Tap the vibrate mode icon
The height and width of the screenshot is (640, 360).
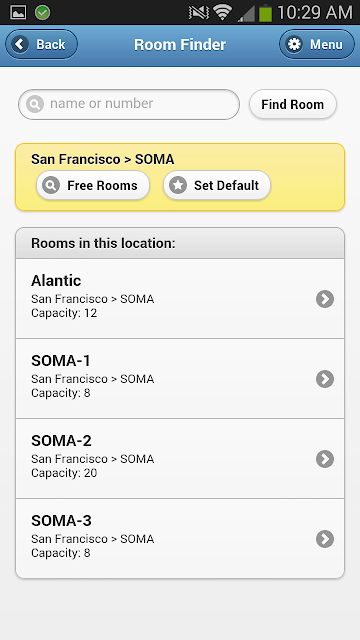[199, 13]
